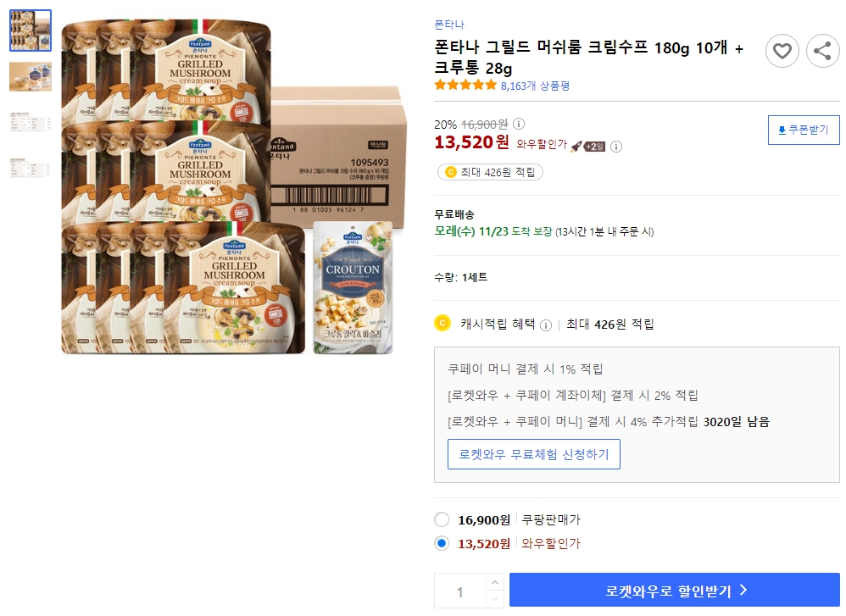Select the 13,520원 와우할인가 radio button
Viewport: 846px width, 616px height.
click(x=441, y=543)
